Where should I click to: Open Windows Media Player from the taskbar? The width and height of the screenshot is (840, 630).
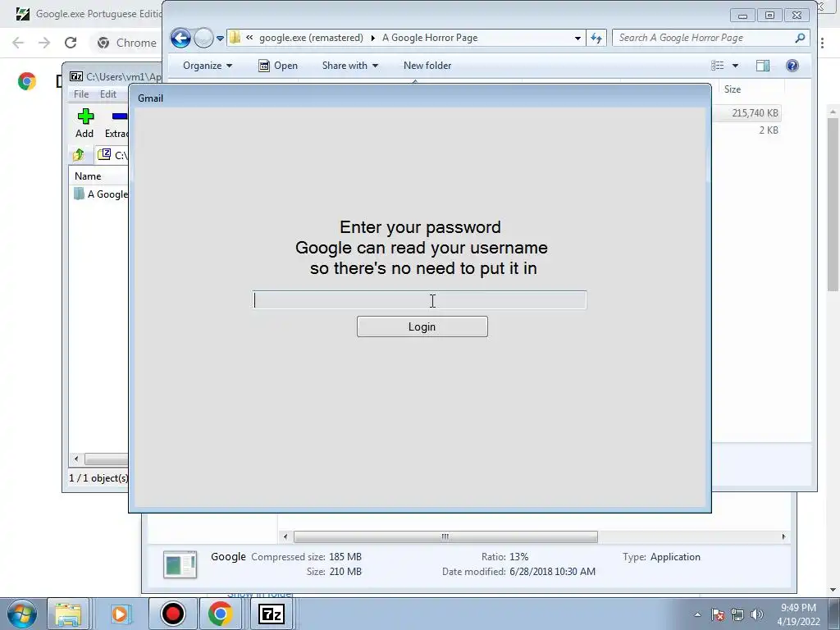120,614
